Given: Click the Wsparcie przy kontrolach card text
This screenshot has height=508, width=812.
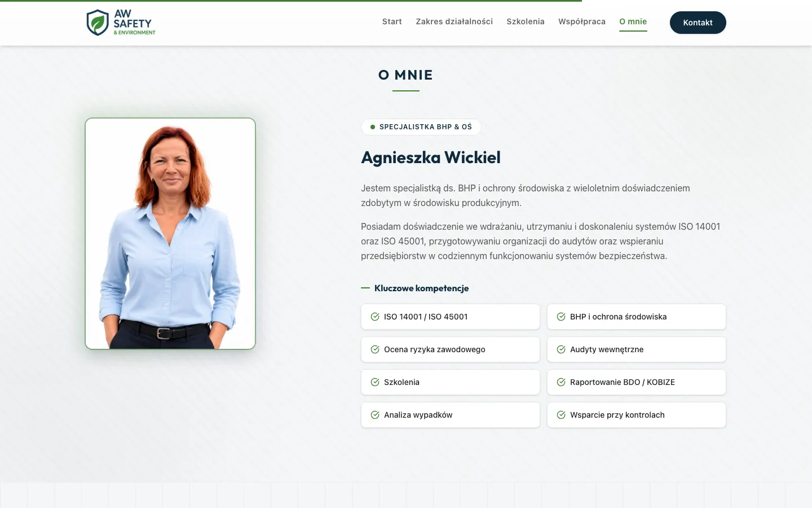Looking at the screenshot, I should tap(617, 415).
